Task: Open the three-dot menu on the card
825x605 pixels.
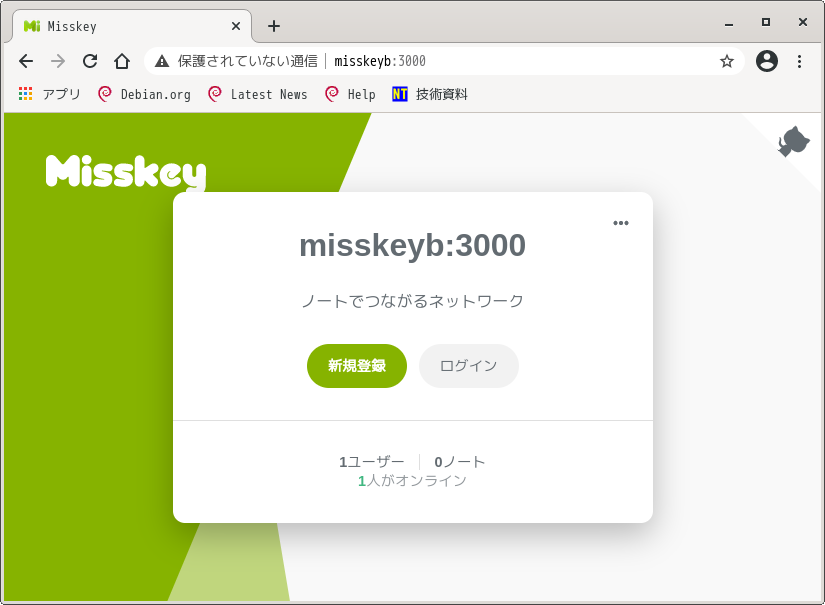Action: coord(621,223)
